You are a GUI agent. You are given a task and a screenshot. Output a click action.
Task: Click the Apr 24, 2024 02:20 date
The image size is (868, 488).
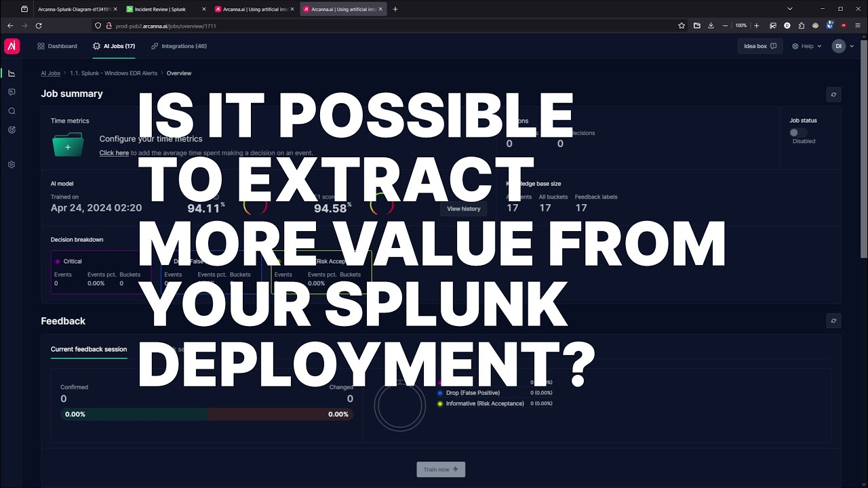(x=96, y=208)
